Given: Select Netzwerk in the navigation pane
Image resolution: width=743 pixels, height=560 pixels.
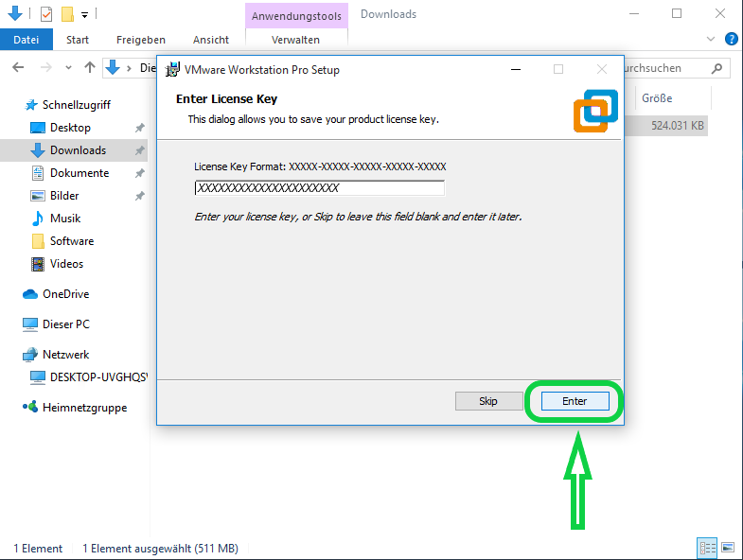Looking at the screenshot, I should [56, 355].
